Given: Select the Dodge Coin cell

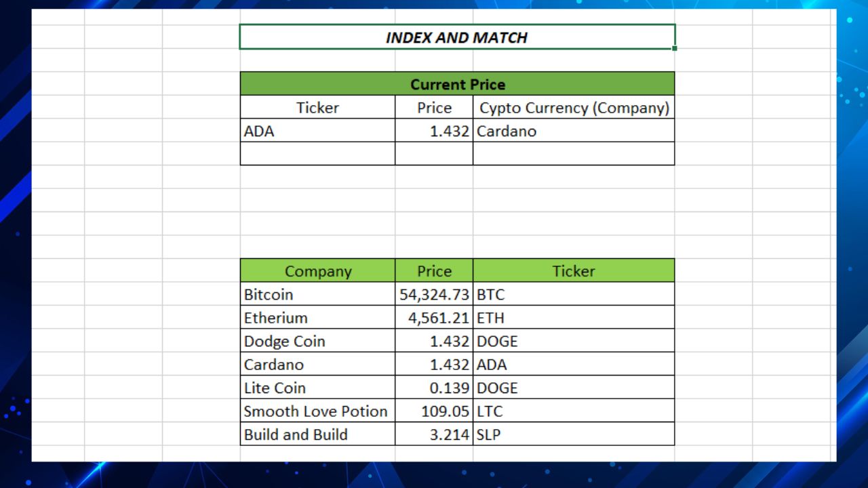Looking at the screenshot, I should 317,341.
